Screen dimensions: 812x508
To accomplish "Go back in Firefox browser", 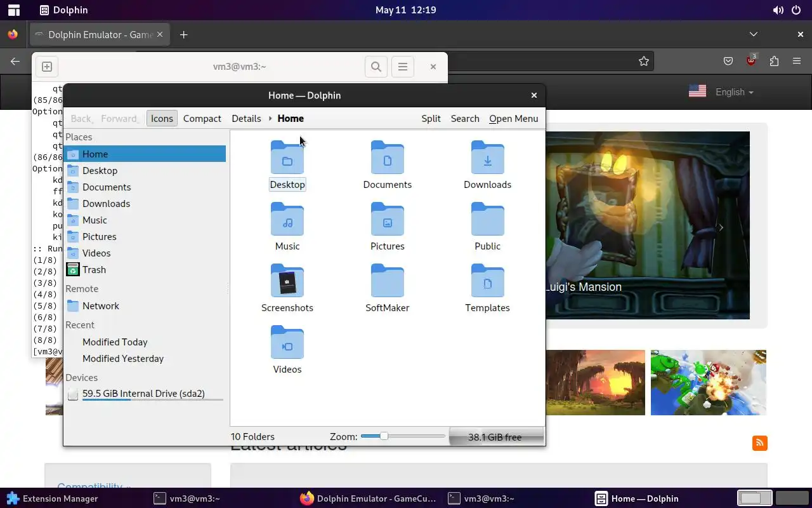I will [15, 61].
